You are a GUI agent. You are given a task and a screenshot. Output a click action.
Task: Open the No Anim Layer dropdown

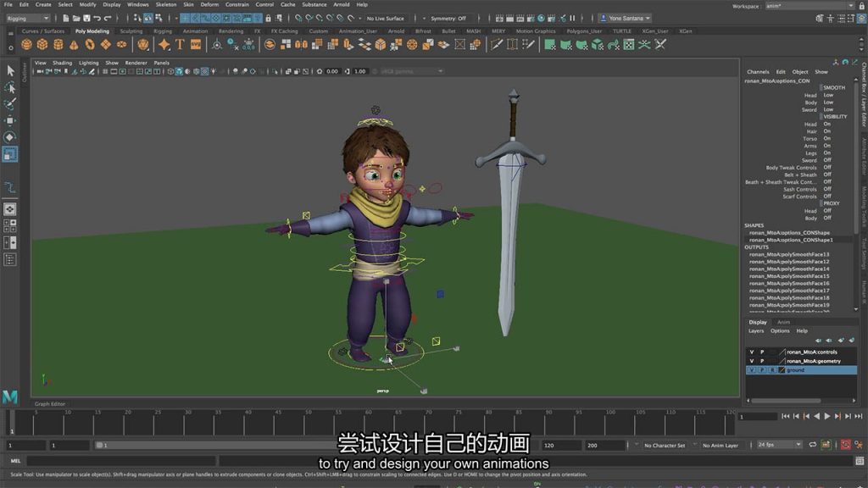pos(721,446)
